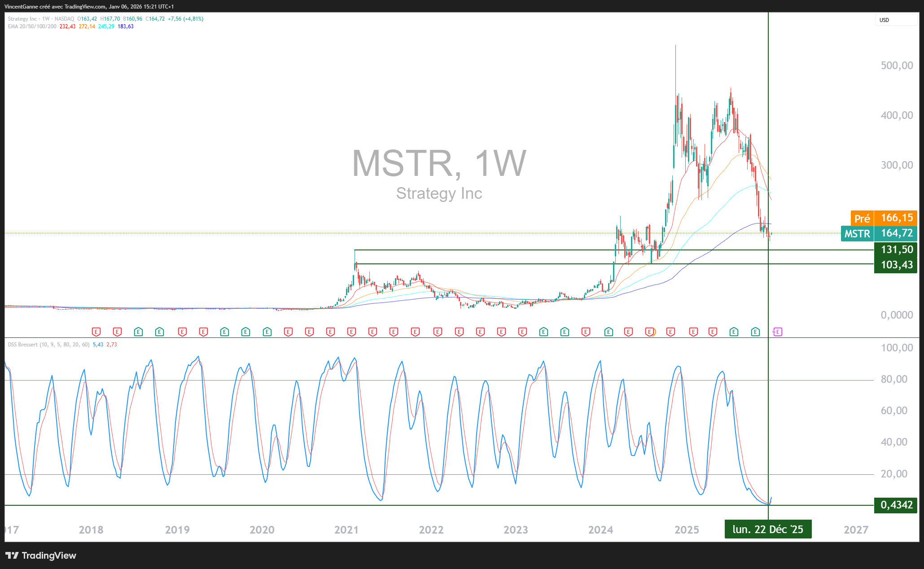Click the orange Pré price tag

point(862,219)
